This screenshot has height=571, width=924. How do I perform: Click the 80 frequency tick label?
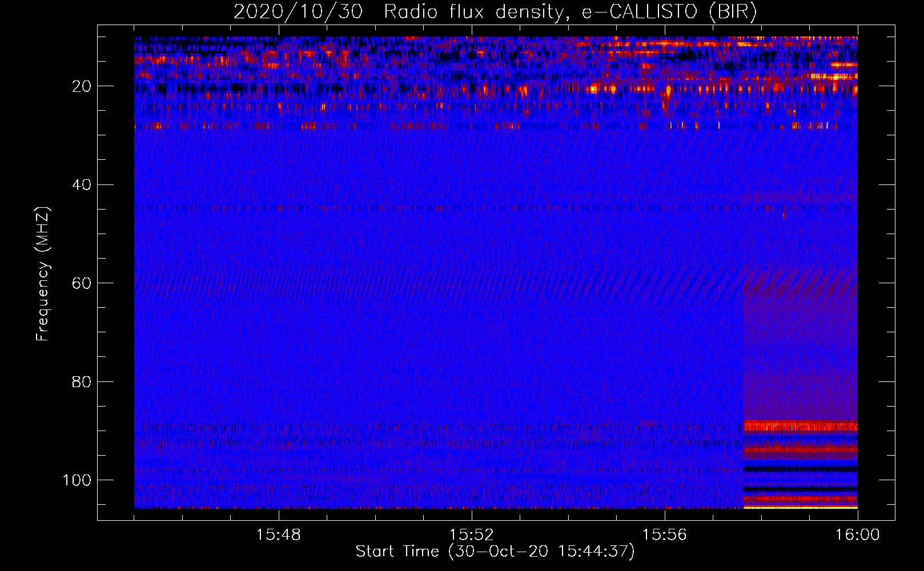point(82,381)
